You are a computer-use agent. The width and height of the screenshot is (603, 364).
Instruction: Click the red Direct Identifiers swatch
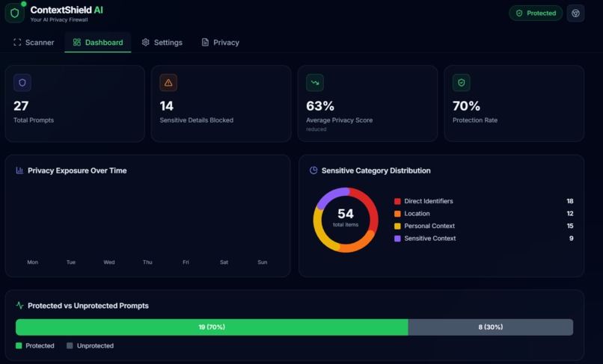[397, 201]
